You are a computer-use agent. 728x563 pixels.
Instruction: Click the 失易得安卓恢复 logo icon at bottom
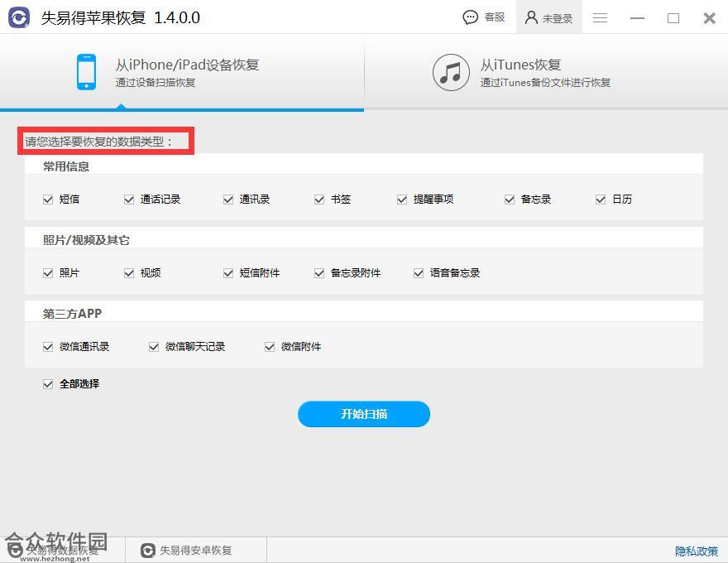(147, 551)
